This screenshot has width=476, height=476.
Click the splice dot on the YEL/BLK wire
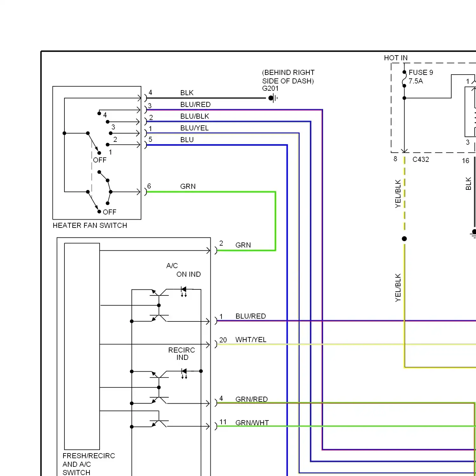(404, 239)
